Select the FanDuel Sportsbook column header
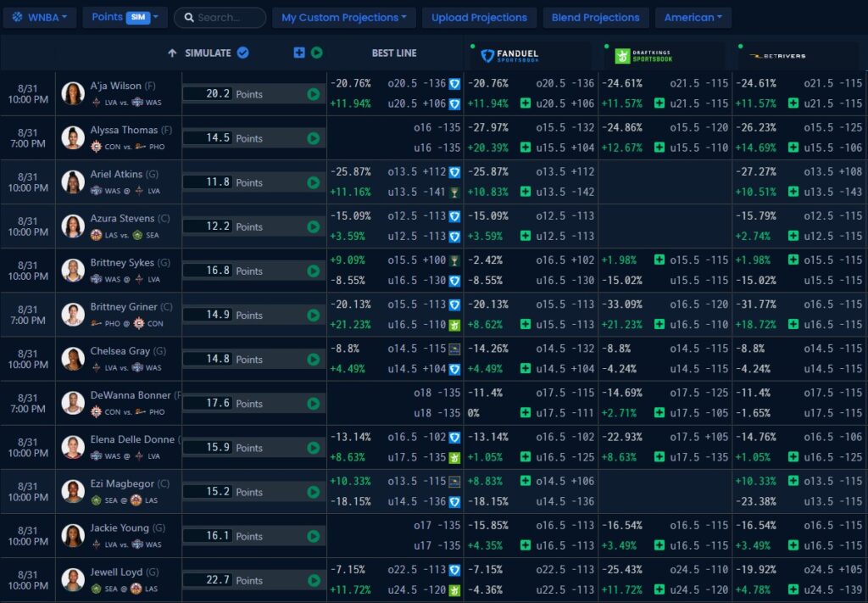 (x=509, y=56)
